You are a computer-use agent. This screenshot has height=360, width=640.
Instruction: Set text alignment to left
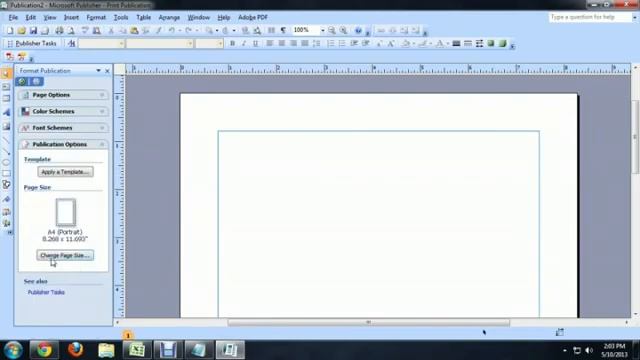[x=270, y=44]
